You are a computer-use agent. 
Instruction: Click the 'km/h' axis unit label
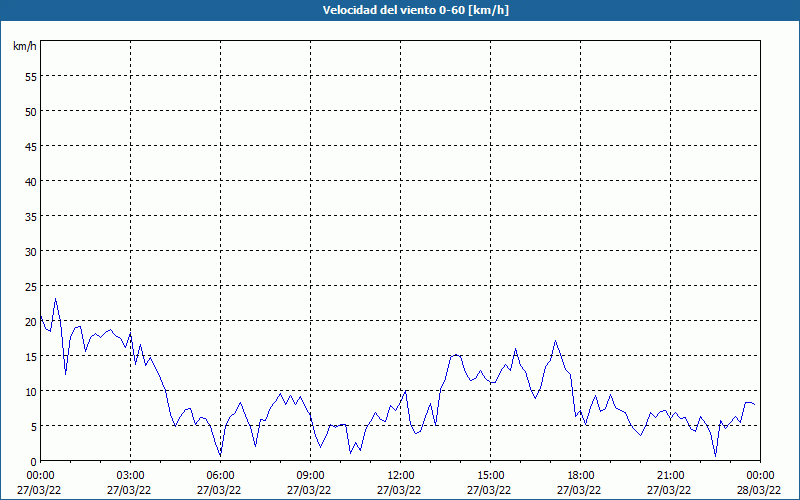[24, 46]
